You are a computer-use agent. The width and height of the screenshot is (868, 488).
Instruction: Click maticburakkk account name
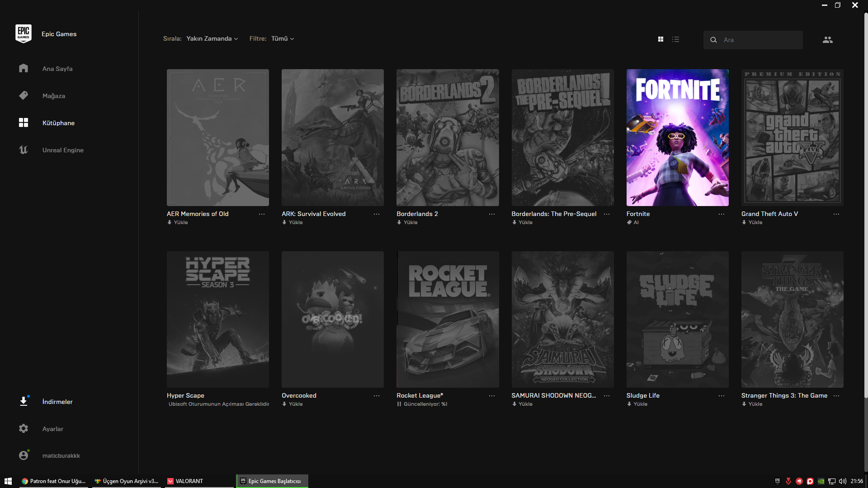click(61, 455)
